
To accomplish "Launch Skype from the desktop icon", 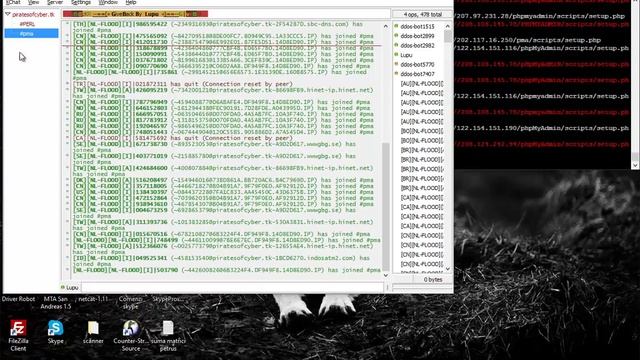I will (x=56, y=332).
